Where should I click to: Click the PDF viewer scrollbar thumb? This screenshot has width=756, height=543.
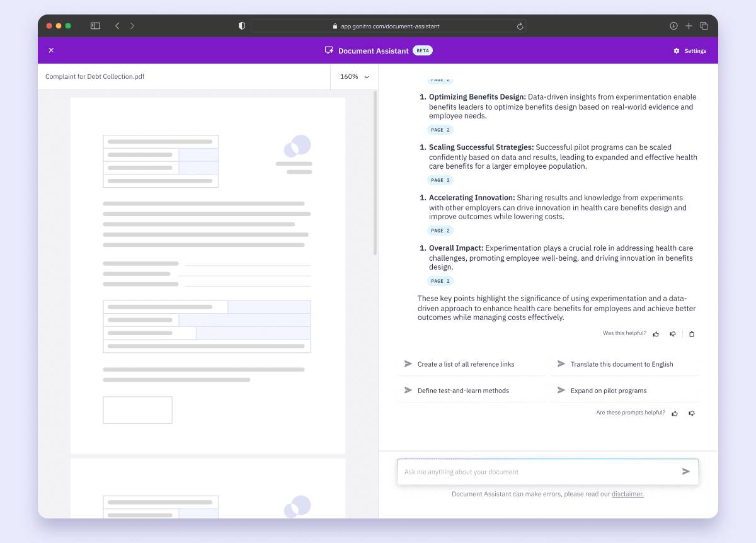[375, 173]
